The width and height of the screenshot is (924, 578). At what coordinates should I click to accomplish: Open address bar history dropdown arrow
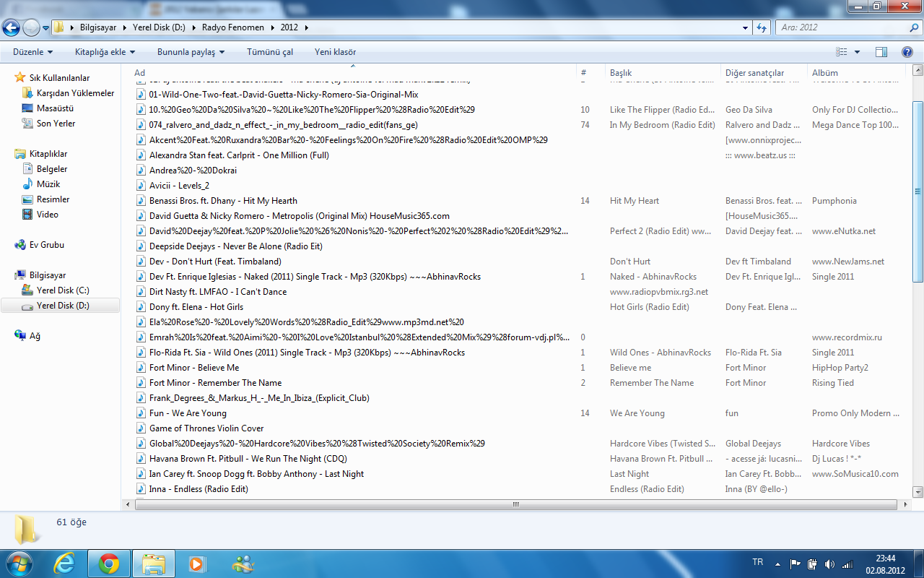pyautogui.click(x=746, y=27)
